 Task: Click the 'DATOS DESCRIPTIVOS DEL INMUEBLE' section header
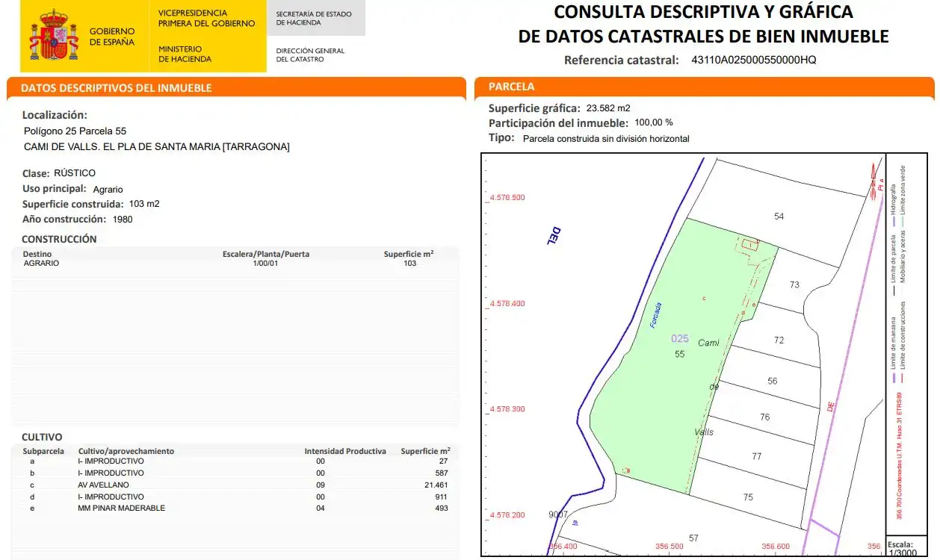[116, 88]
